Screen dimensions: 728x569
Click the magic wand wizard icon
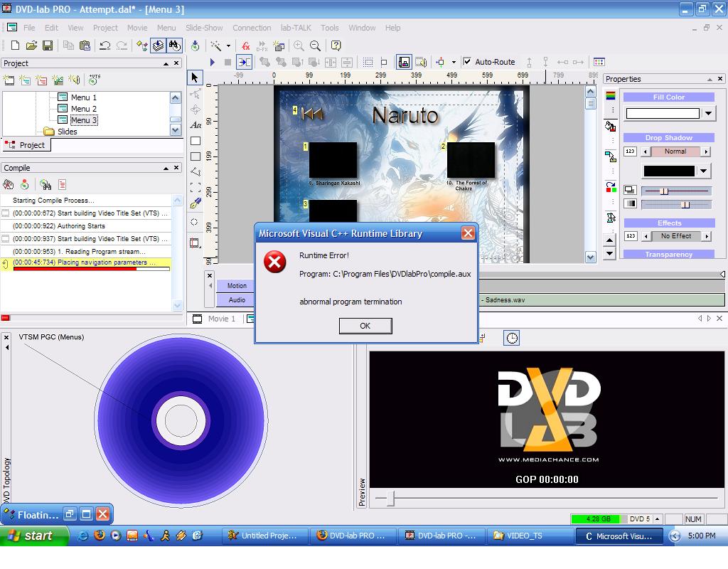click(x=216, y=46)
